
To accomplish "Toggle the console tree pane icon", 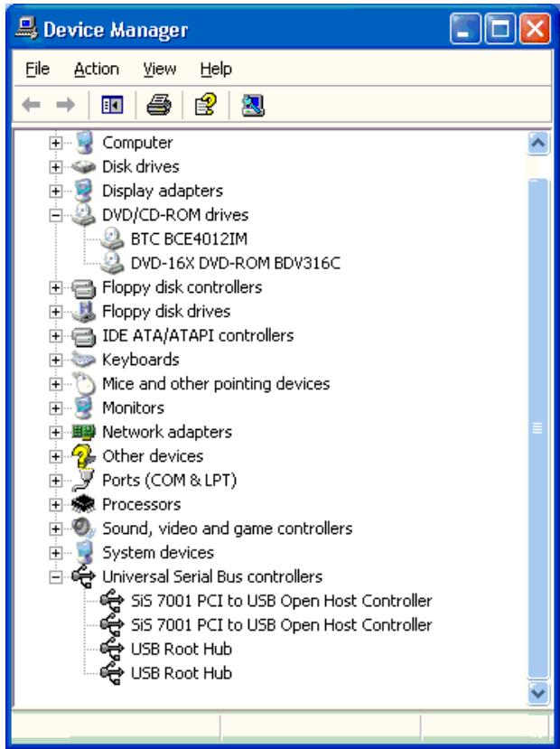I will (112, 105).
